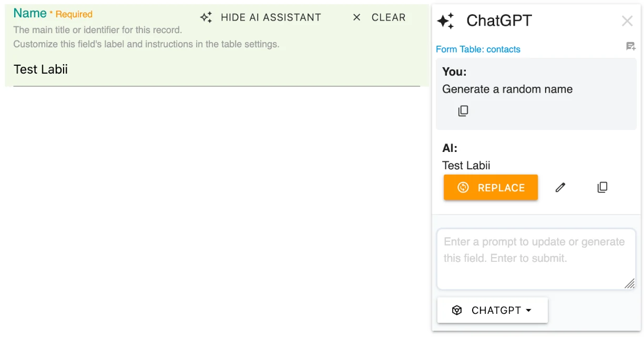The image size is (644, 337).
Task: Close the ChatGPT panel
Action: point(627,21)
